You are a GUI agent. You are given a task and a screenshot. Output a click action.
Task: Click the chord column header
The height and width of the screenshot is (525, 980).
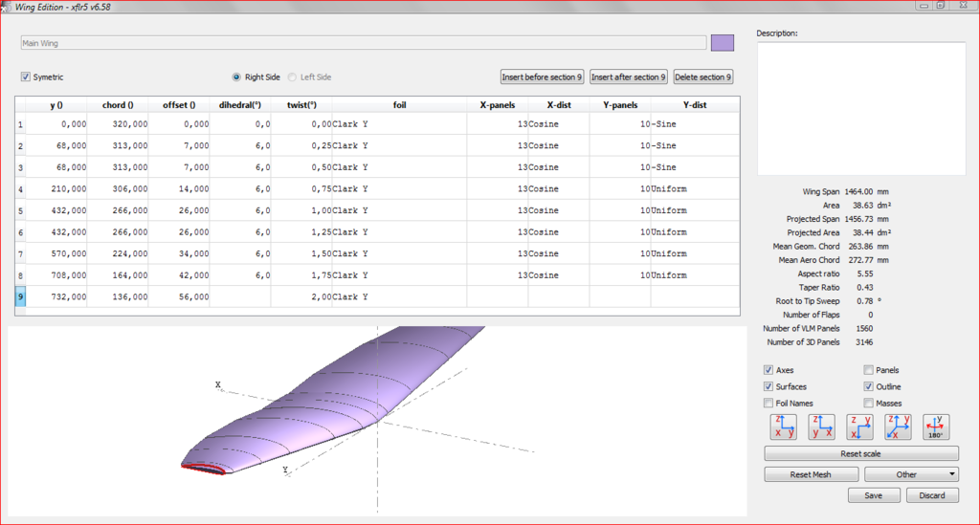point(118,105)
